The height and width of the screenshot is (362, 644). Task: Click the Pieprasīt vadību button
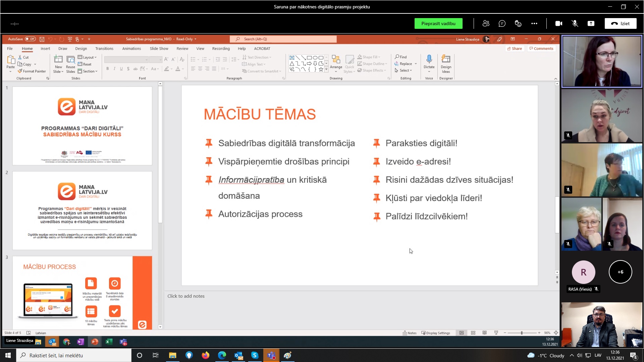pyautogui.click(x=438, y=23)
